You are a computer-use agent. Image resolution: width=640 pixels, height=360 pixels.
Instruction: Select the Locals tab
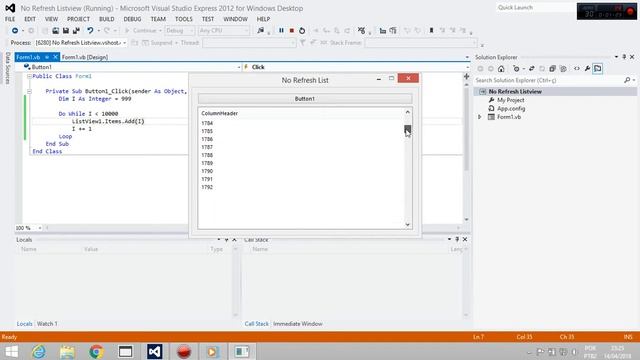pos(24,324)
